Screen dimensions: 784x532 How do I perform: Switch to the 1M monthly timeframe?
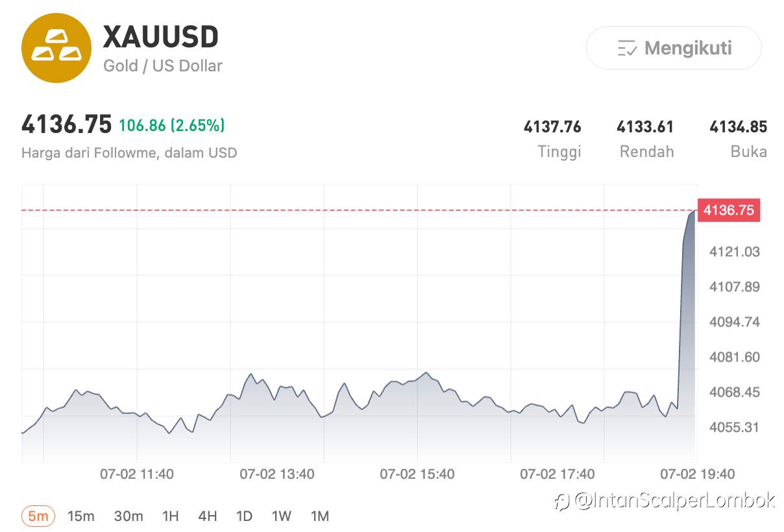click(x=319, y=516)
